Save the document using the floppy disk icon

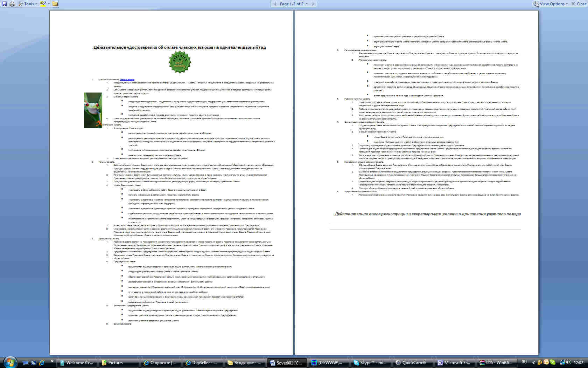coord(5,4)
